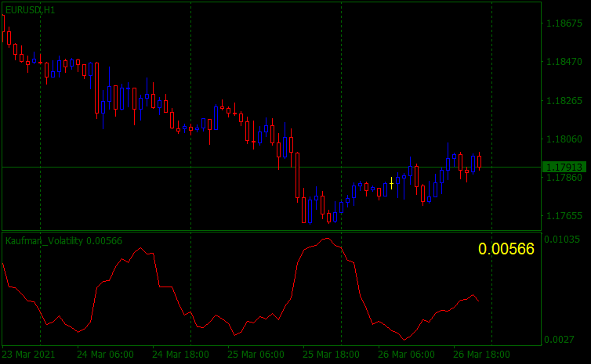Click the 25 Mar 18:00 time label
The width and height of the screenshot is (591, 364).
331,355
